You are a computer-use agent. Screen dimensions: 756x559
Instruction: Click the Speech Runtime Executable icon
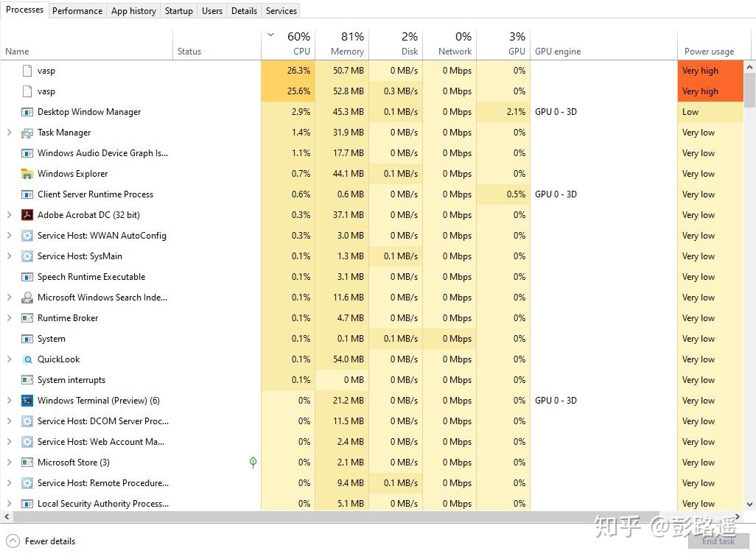coord(27,276)
